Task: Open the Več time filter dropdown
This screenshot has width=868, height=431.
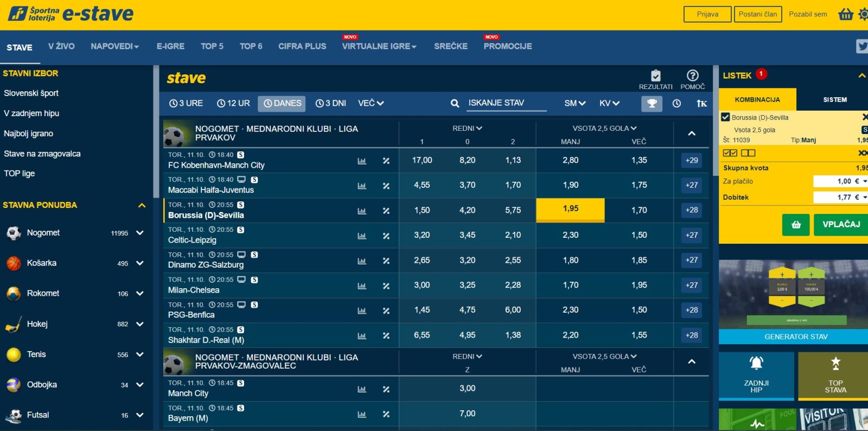Action: pos(371,103)
